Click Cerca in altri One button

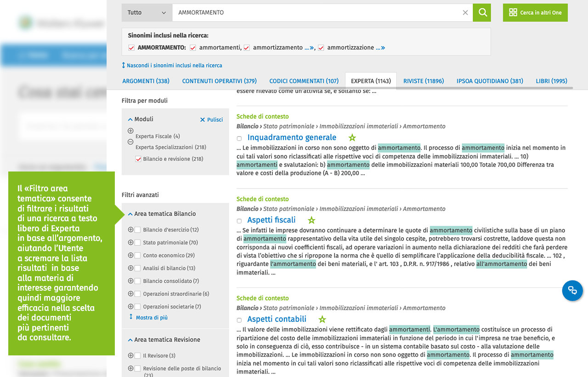point(535,13)
